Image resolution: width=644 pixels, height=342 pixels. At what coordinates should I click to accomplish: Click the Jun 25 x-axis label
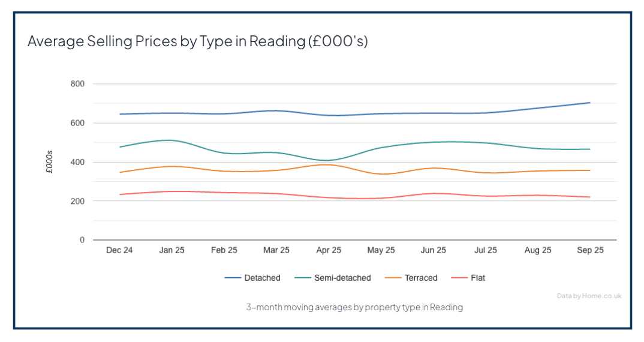tap(434, 251)
